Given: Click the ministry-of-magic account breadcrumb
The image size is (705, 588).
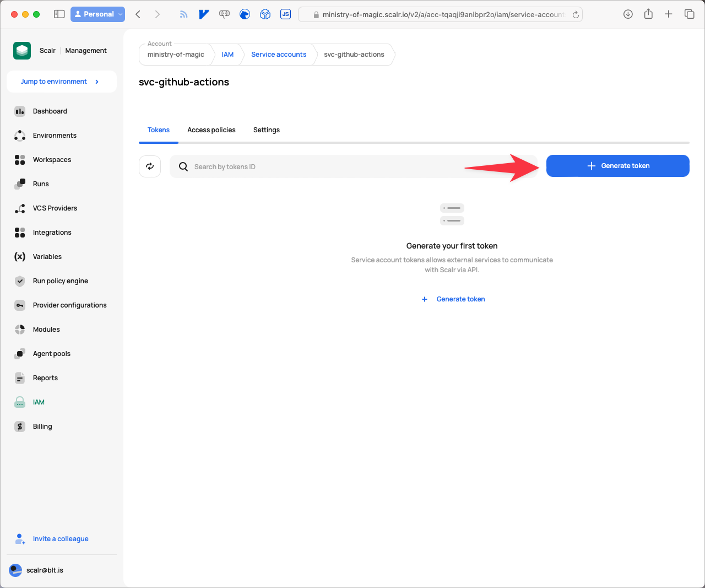Looking at the screenshot, I should 176,55.
